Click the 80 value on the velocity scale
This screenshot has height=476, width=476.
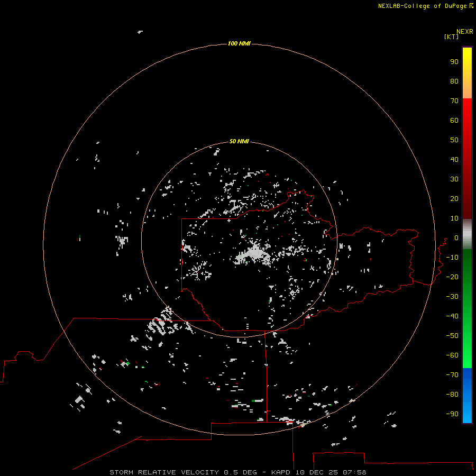(454, 81)
